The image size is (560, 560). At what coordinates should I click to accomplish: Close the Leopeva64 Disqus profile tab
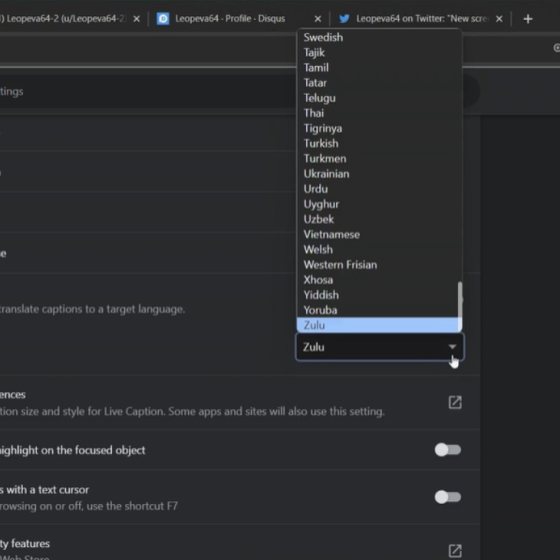pos(318,19)
